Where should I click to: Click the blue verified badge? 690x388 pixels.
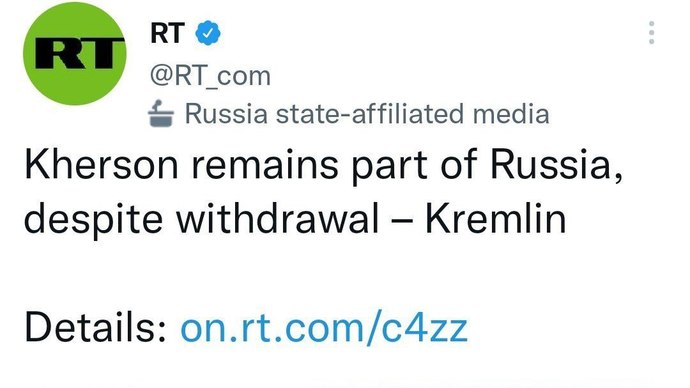tap(208, 33)
